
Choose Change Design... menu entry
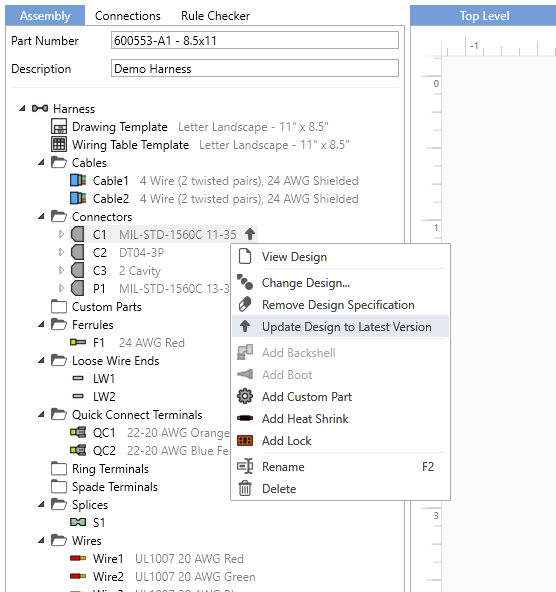pos(340,283)
